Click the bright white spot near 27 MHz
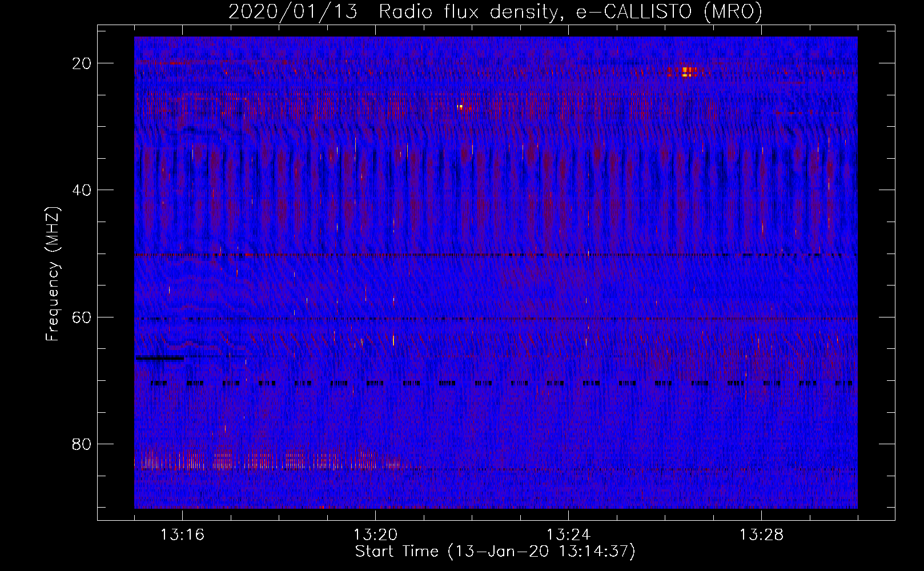 tap(460, 106)
